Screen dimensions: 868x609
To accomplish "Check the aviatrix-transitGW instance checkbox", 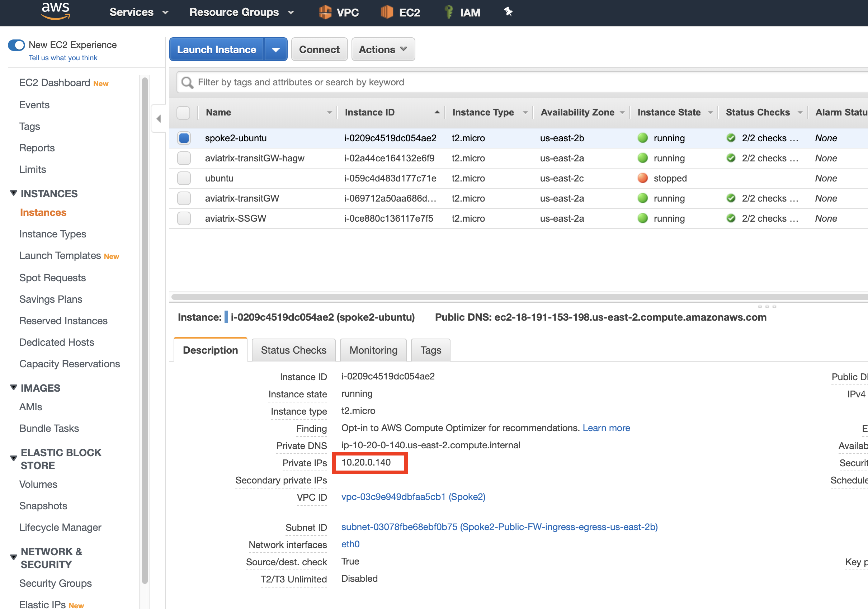I will [x=184, y=198].
